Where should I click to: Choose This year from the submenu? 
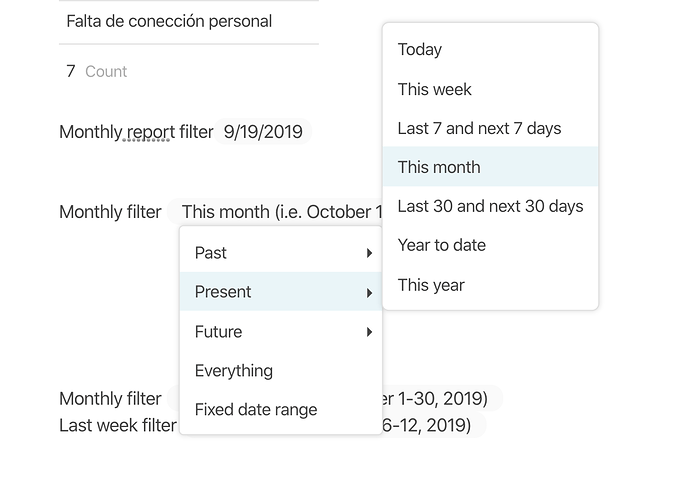click(431, 285)
